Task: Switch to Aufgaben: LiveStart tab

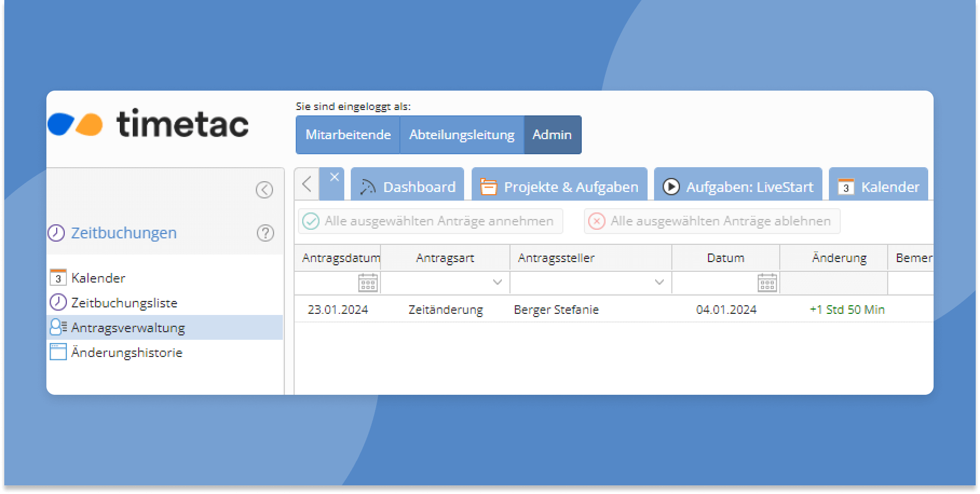Action: (x=738, y=187)
